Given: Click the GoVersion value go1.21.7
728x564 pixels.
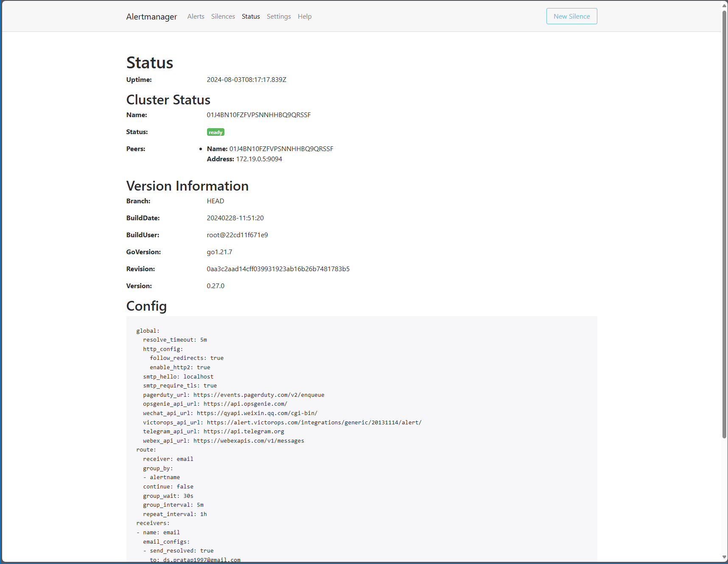Looking at the screenshot, I should point(219,252).
